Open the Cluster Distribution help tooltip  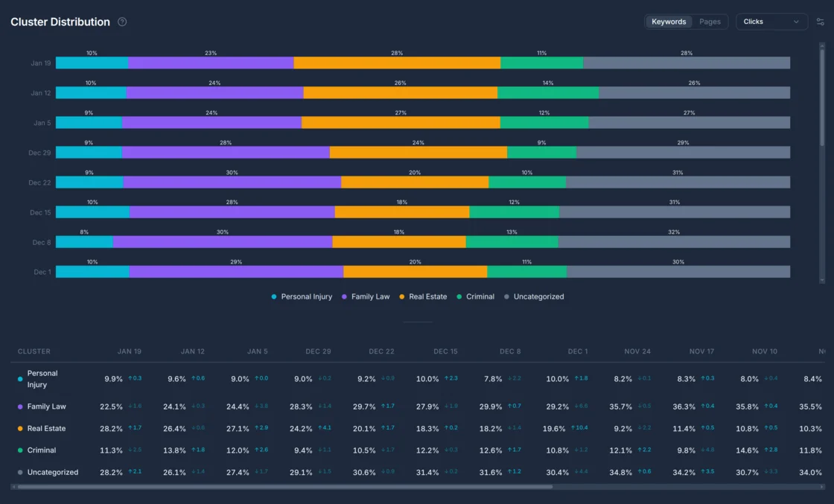(x=122, y=22)
